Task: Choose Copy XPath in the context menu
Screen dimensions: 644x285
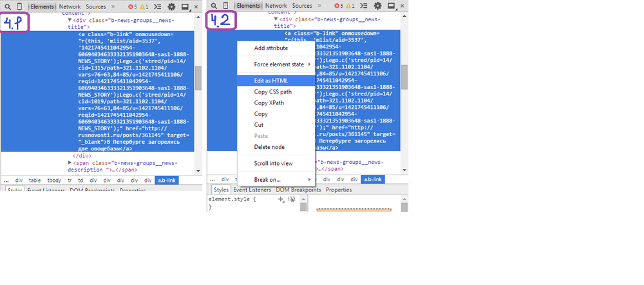Action: click(x=270, y=103)
